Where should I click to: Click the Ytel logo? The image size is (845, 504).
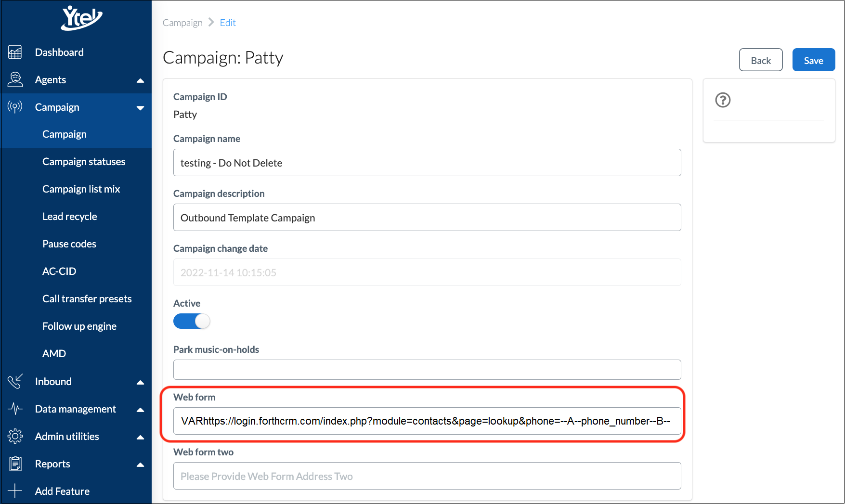(x=82, y=18)
